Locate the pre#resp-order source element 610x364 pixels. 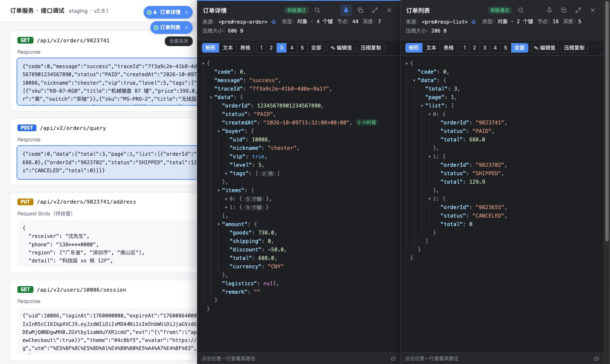click(274, 22)
